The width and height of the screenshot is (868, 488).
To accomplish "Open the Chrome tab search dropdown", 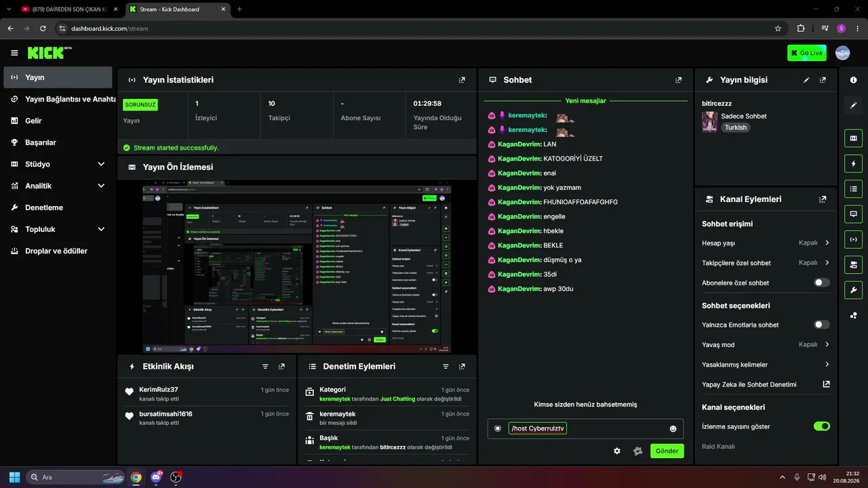I will pyautogui.click(x=8, y=9).
